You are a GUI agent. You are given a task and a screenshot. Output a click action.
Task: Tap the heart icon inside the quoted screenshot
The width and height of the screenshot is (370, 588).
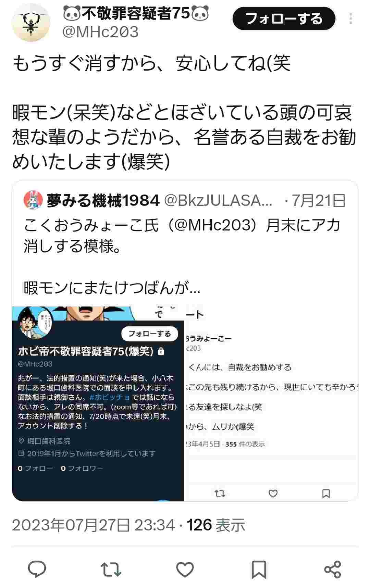pyautogui.click(x=273, y=493)
